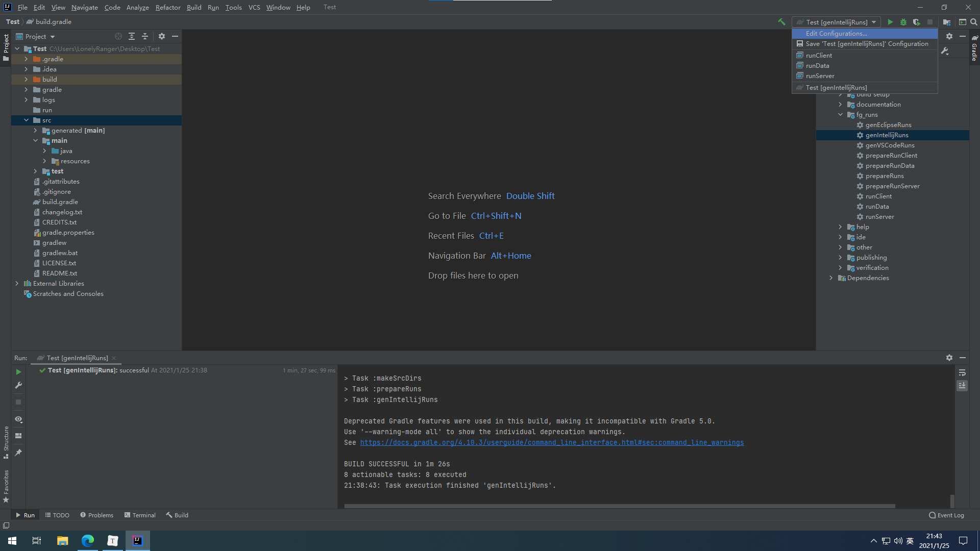Screen dimensions: 980x551
Task: Open the docs.gradle.org deprecation warnings link
Action: click(552, 443)
